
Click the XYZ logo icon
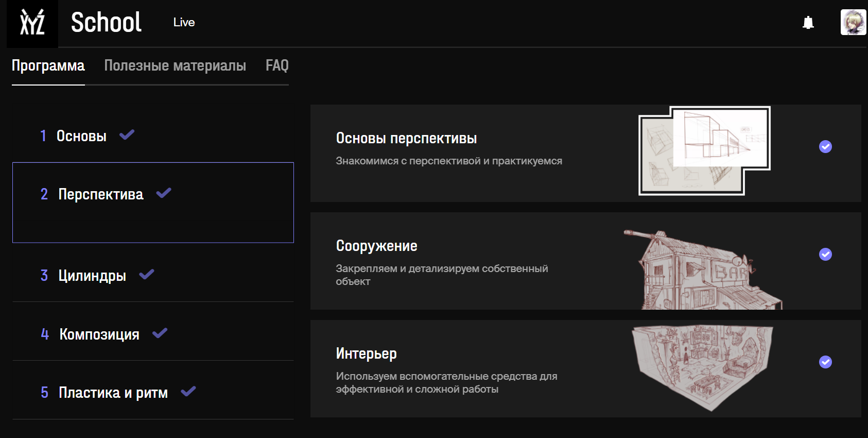32,23
